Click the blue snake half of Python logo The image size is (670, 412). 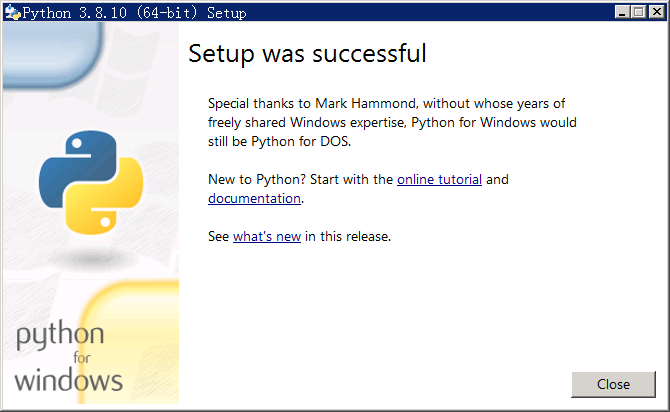pyautogui.click(x=79, y=167)
